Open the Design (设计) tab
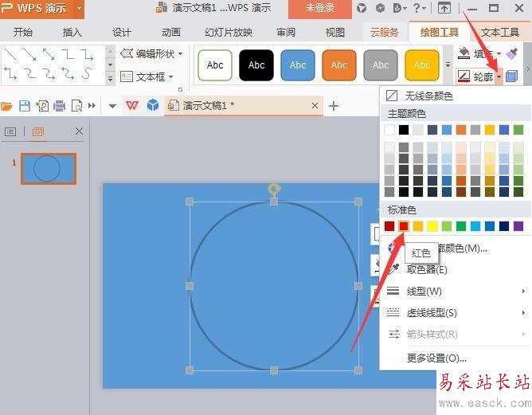 (122, 32)
